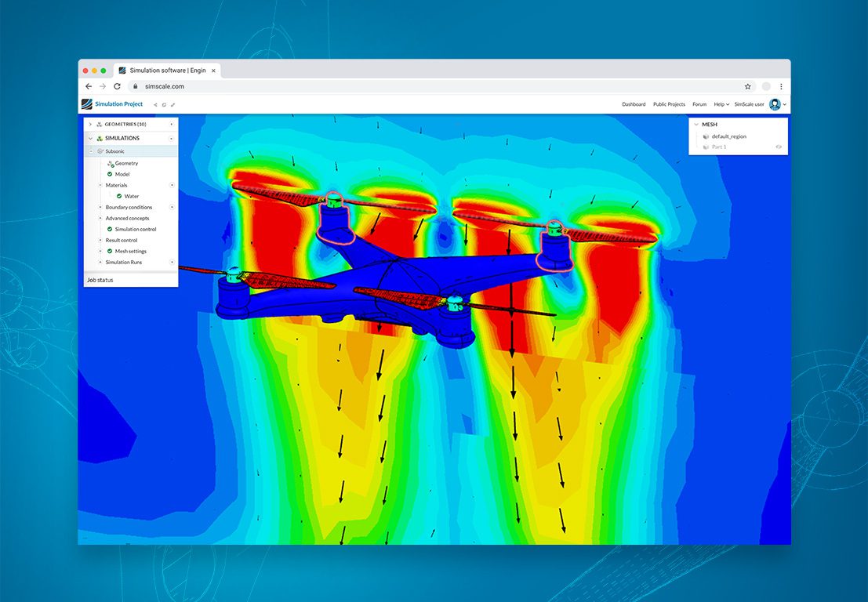Click the Subsonic analysis type icon

coord(100,151)
